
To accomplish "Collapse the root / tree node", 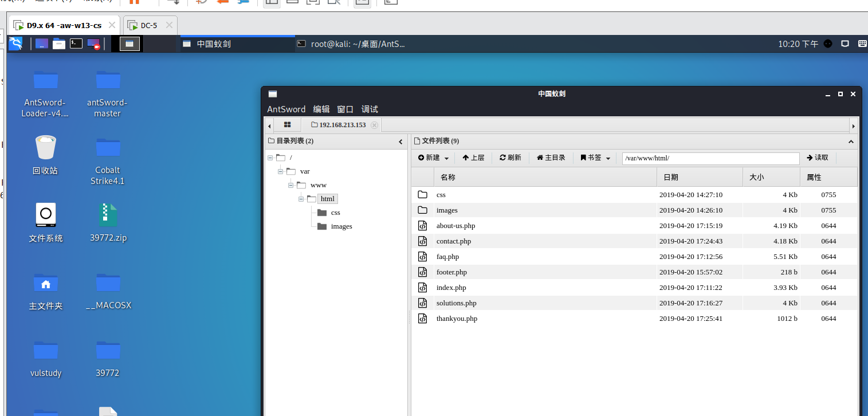I will (x=270, y=158).
